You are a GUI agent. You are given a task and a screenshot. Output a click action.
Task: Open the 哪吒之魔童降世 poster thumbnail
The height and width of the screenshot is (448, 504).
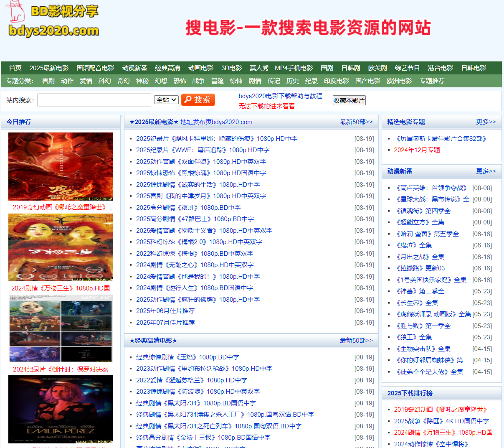[61, 166]
